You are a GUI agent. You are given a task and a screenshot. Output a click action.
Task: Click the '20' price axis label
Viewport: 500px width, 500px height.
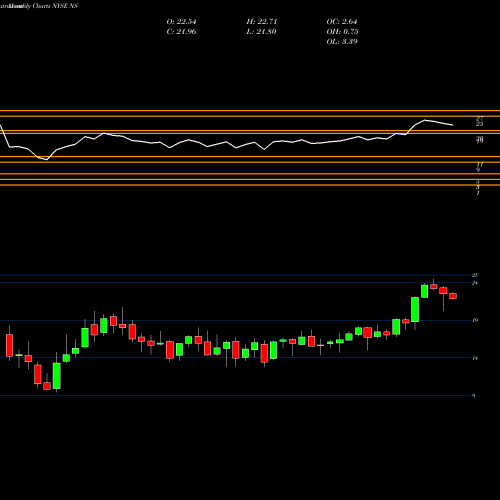(475, 321)
